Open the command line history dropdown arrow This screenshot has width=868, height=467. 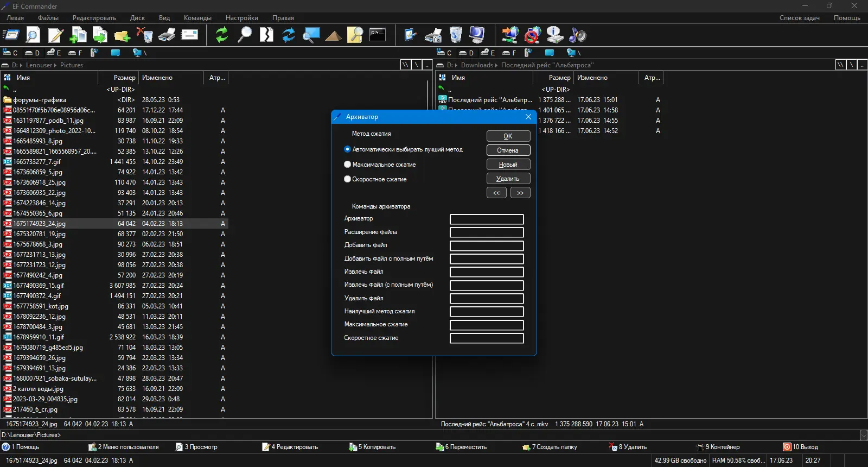coord(864,435)
